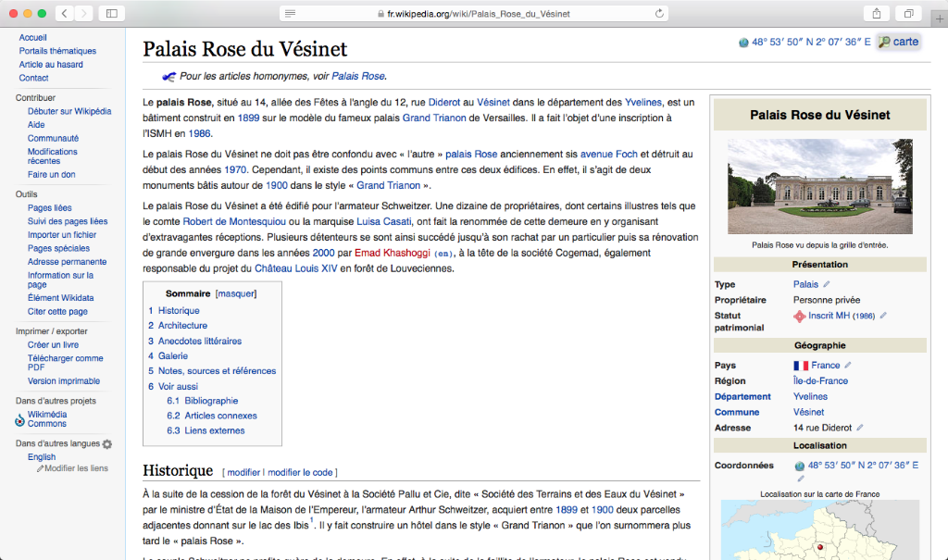The image size is (948, 560).
Task: Click the show all tabs icon
Action: [x=908, y=13]
